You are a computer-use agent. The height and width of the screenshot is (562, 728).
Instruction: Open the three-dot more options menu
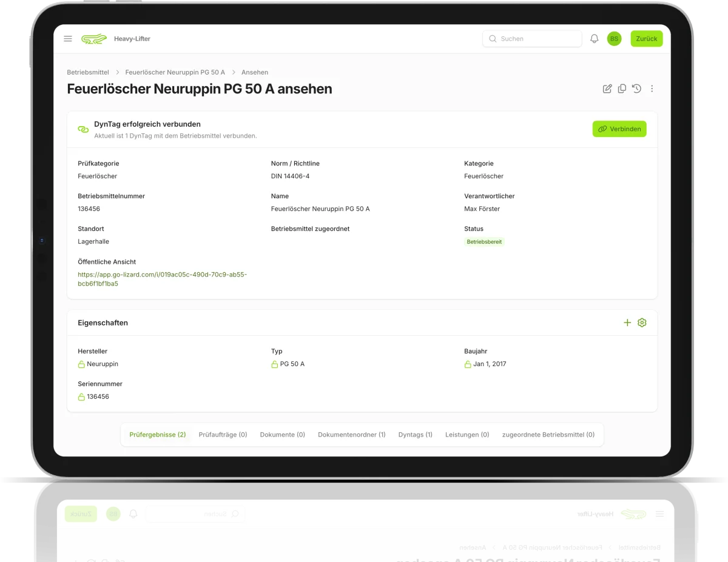coord(652,89)
